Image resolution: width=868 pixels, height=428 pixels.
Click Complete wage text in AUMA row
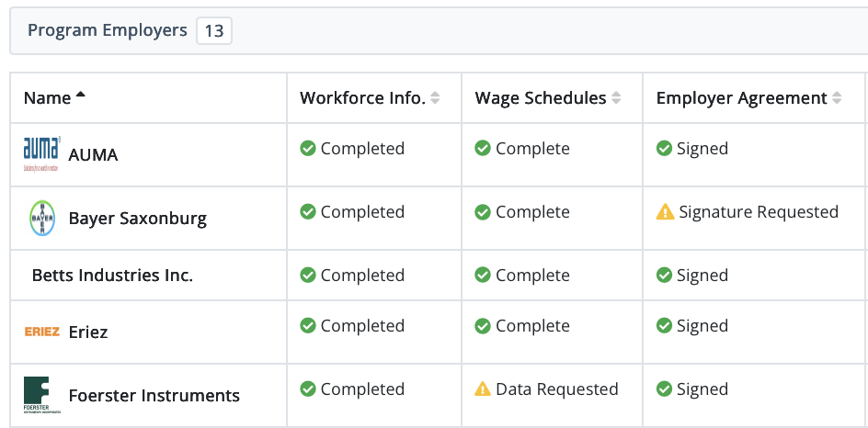tap(532, 149)
